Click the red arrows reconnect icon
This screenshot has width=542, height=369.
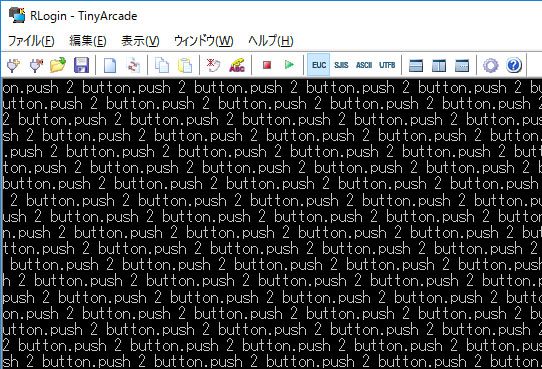pyautogui.click(x=133, y=65)
